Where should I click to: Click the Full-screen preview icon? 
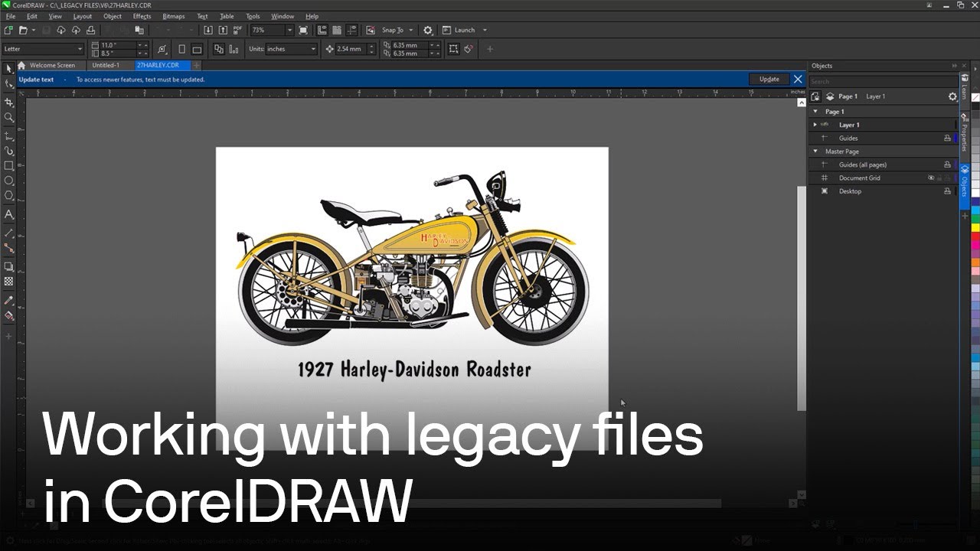(x=303, y=30)
